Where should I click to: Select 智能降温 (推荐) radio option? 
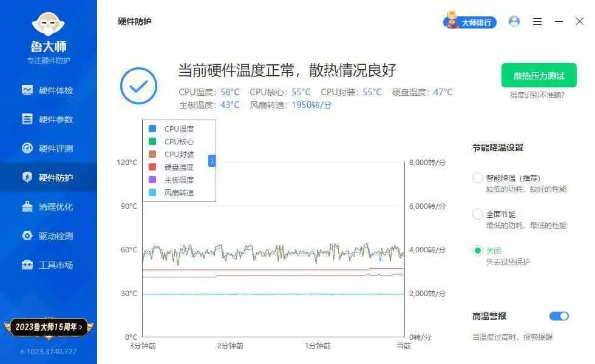478,178
